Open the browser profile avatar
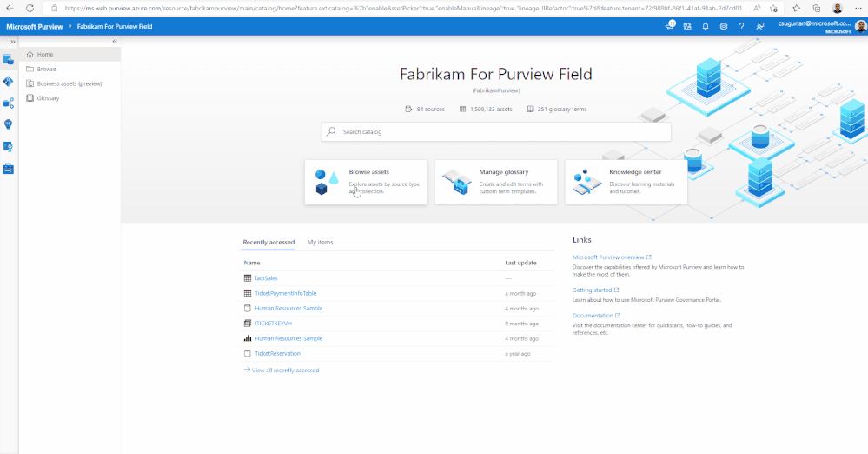This screenshot has height=454, width=868. click(x=838, y=9)
